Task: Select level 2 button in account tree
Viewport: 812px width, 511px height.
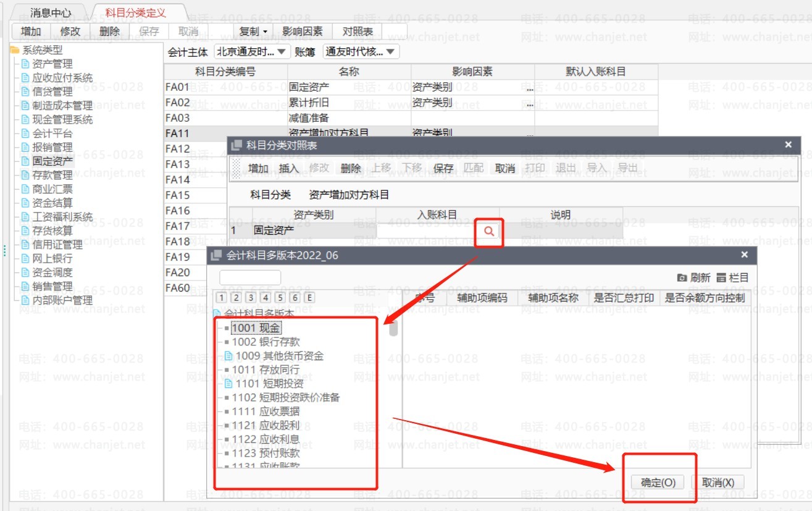Action: click(x=236, y=298)
